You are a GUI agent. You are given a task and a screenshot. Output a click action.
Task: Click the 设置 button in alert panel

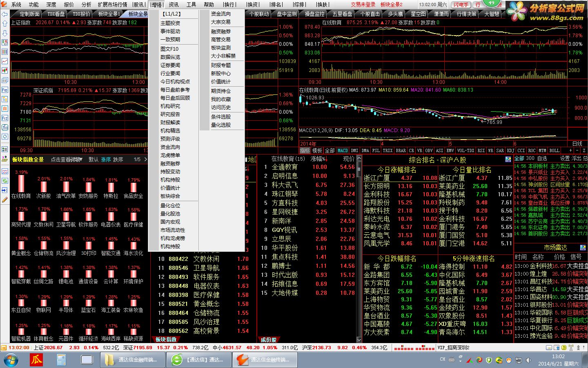(565, 158)
